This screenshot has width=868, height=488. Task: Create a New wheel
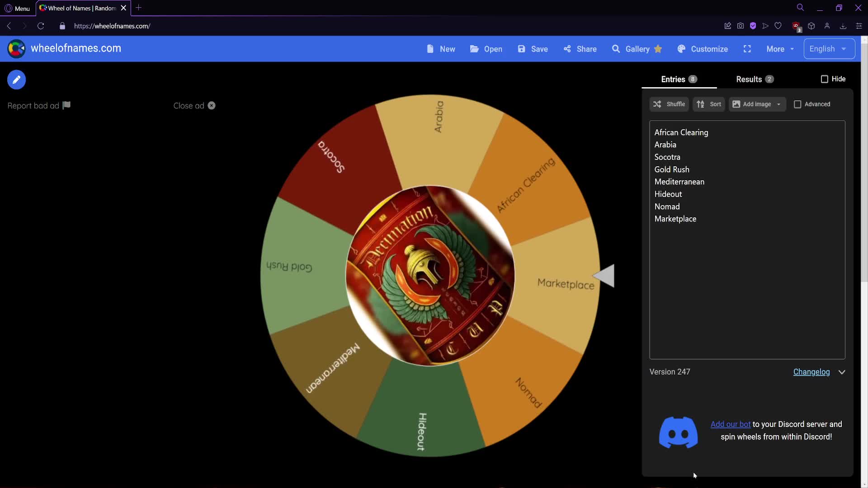pos(441,49)
